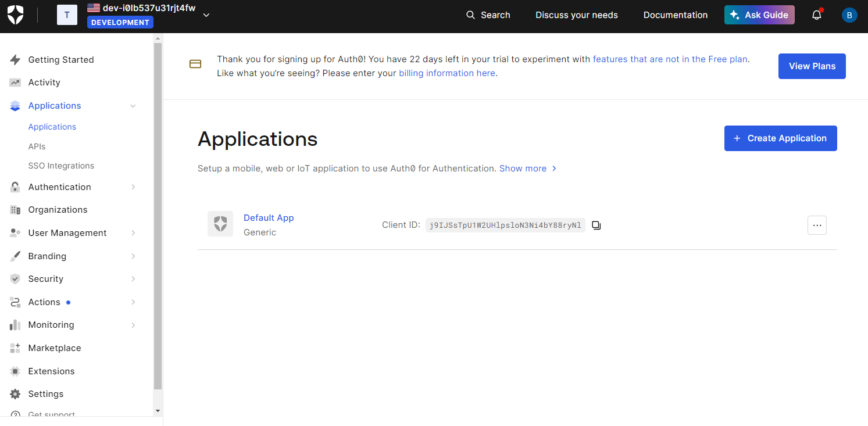Click the Default App shield thumbnail
This screenshot has width=868, height=426.
click(x=220, y=224)
